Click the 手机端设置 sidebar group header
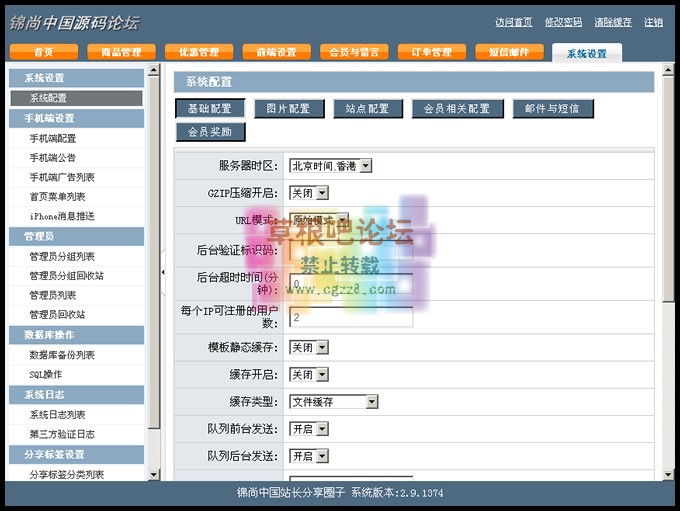Viewport: 680px width, 511px height. tap(76, 118)
